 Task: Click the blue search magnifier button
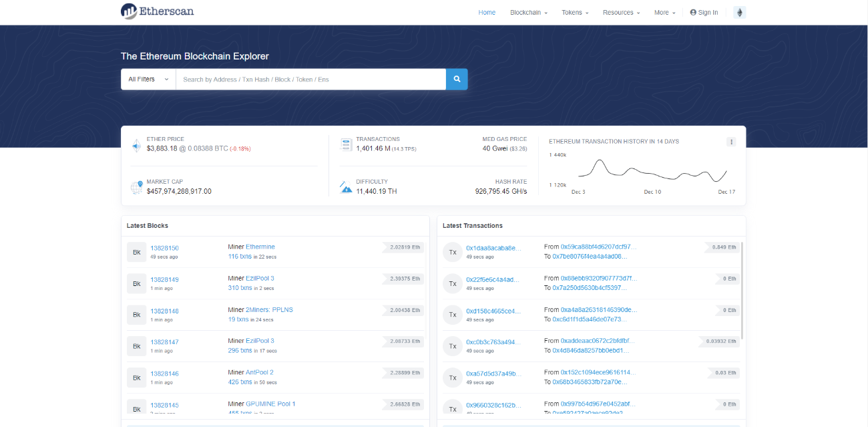click(x=457, y=79)
